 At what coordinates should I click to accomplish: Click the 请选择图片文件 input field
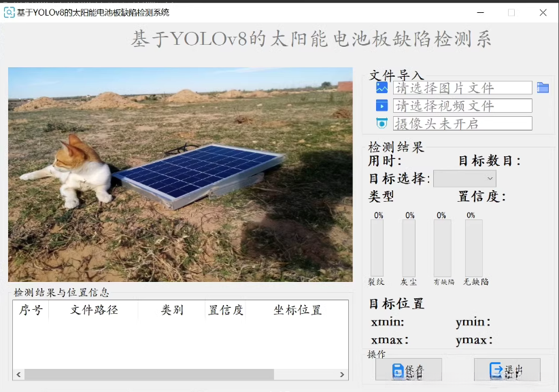tap(462, 88)
